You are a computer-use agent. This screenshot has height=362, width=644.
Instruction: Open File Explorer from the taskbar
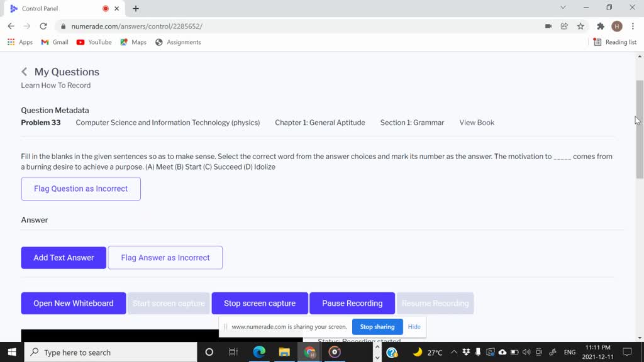(284, 352)
